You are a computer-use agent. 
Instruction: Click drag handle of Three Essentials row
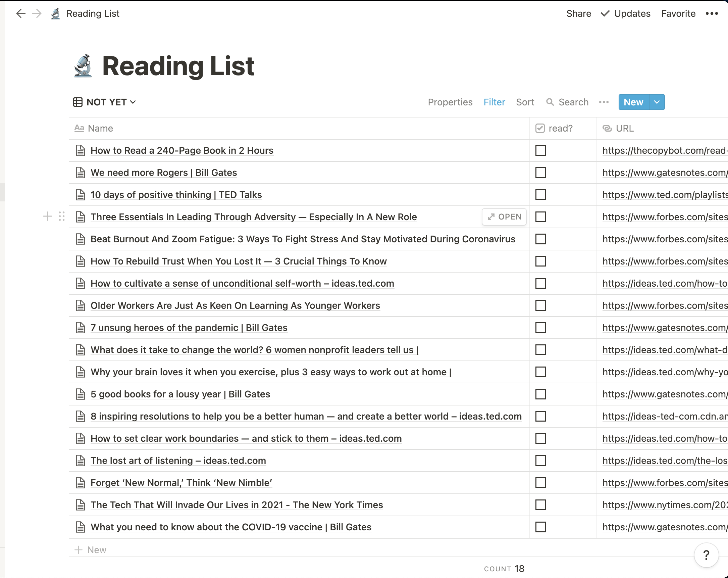point(61,216)
